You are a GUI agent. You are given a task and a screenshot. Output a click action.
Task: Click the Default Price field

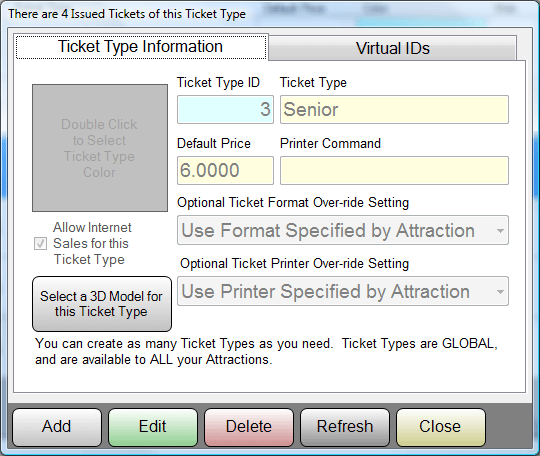pyautogui.click(x=226, y=170)
